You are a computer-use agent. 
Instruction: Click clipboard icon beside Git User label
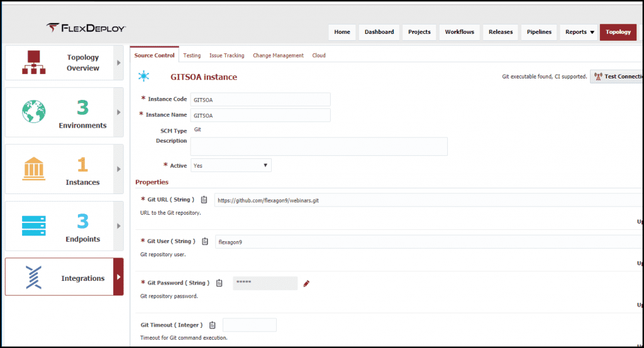pyautogui.click(x=204, y=241)
